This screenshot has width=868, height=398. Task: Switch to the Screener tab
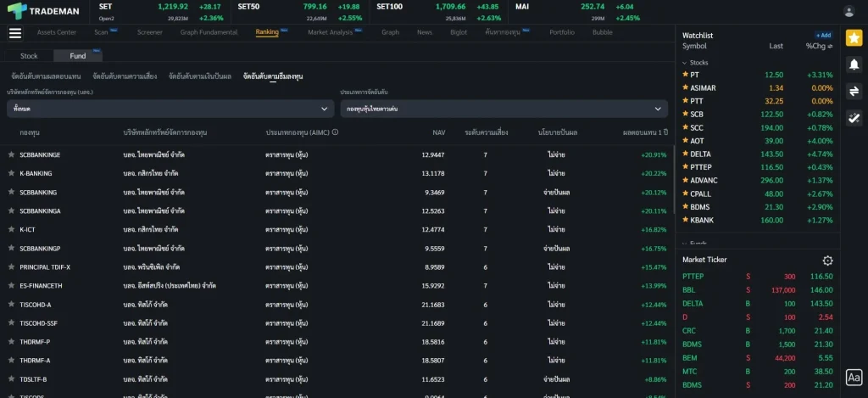pos(149,32)
